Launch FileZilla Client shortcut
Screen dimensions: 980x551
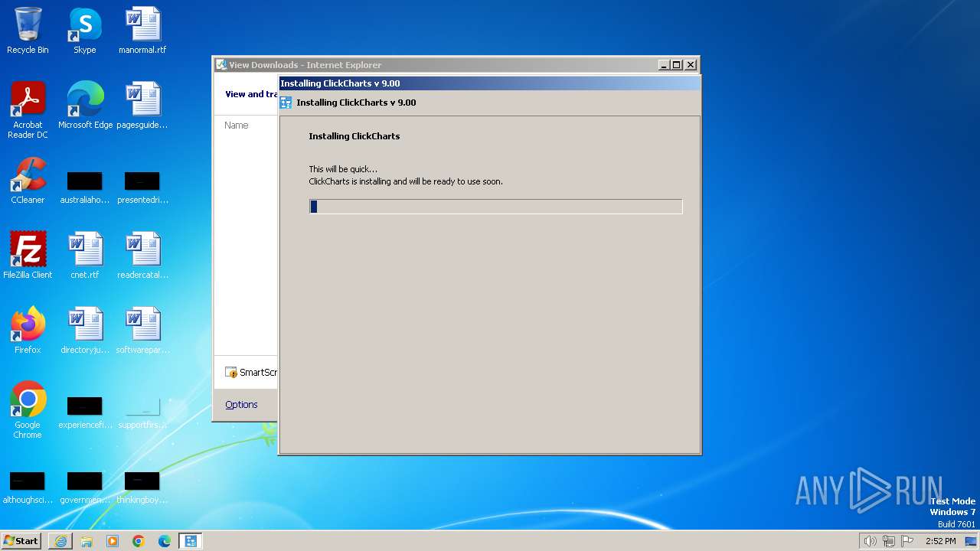pos(28,256)
